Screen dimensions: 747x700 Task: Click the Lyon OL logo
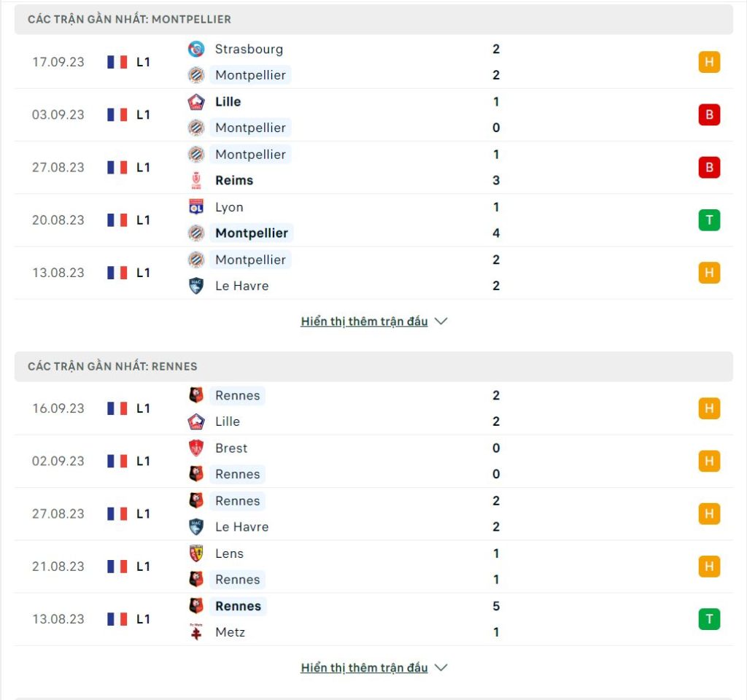click(196, 207)
